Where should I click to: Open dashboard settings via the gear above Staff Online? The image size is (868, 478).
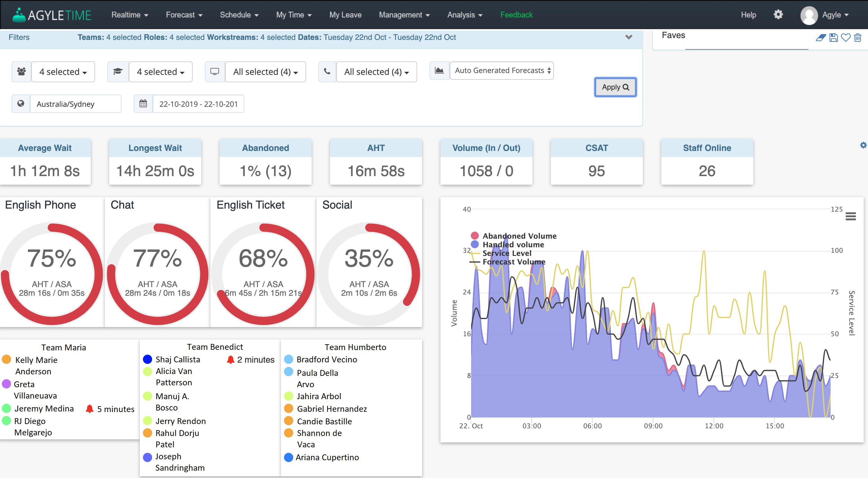click(863, 145)
